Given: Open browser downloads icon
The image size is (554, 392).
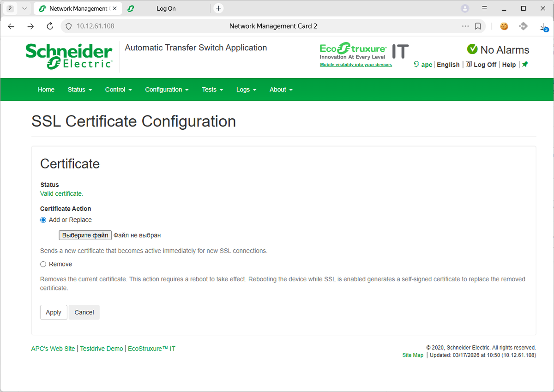Looking at the screenshot, I should (x=543, y=27).
